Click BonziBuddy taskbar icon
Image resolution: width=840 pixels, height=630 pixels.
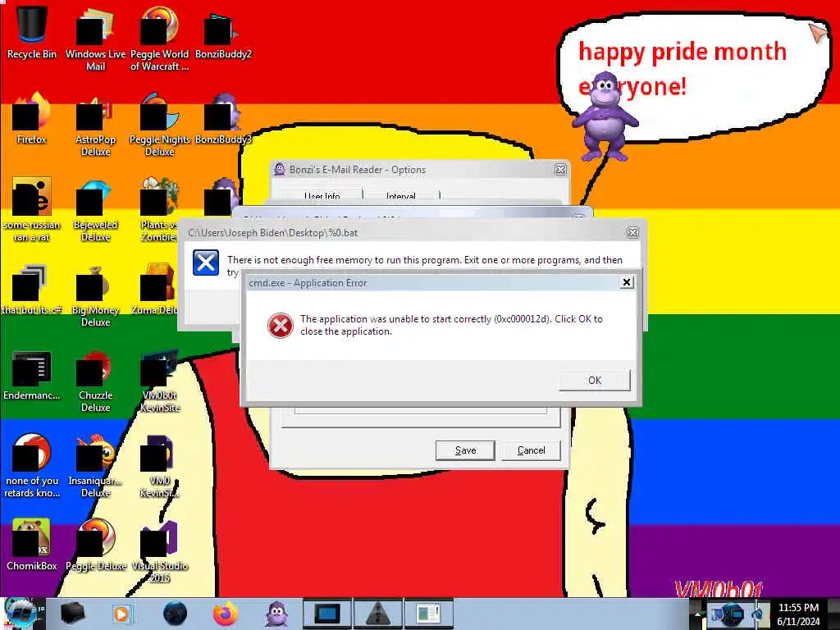point(276,614)
